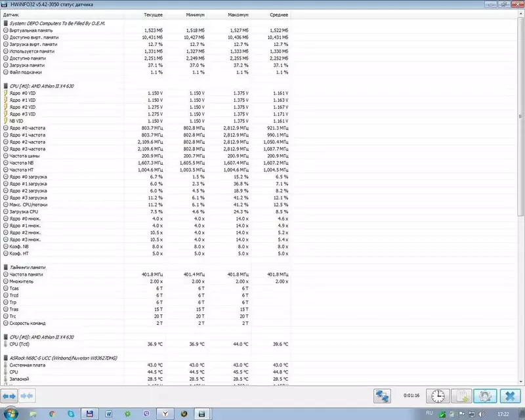Close sensors with the blue X button

click(511, 396)
